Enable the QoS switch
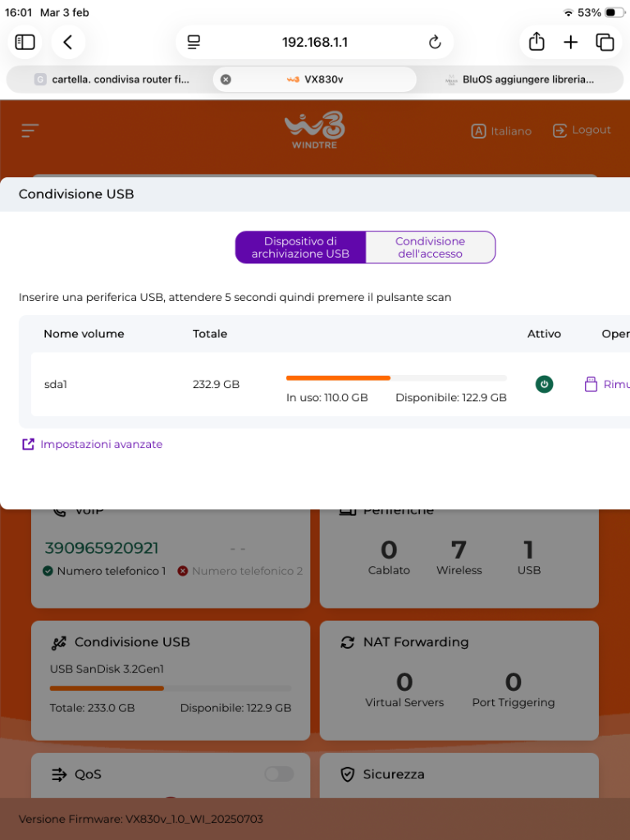The width and height of the screenshot is (630, 840). click(x=279, y=774)
